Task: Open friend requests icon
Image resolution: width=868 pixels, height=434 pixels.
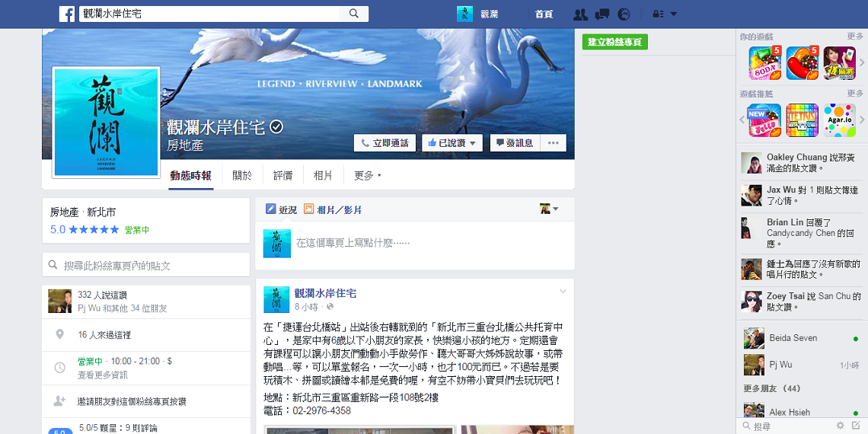Action: point(580,14)
